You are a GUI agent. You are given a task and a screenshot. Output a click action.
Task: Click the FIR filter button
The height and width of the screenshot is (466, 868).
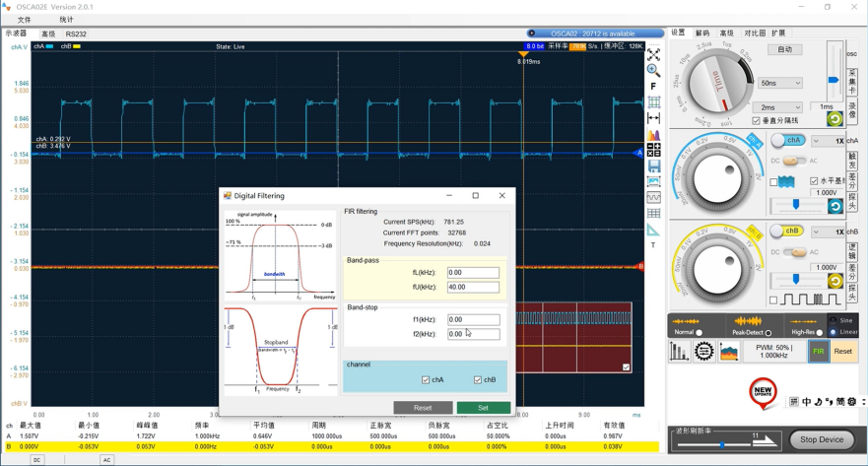(818, 351)
